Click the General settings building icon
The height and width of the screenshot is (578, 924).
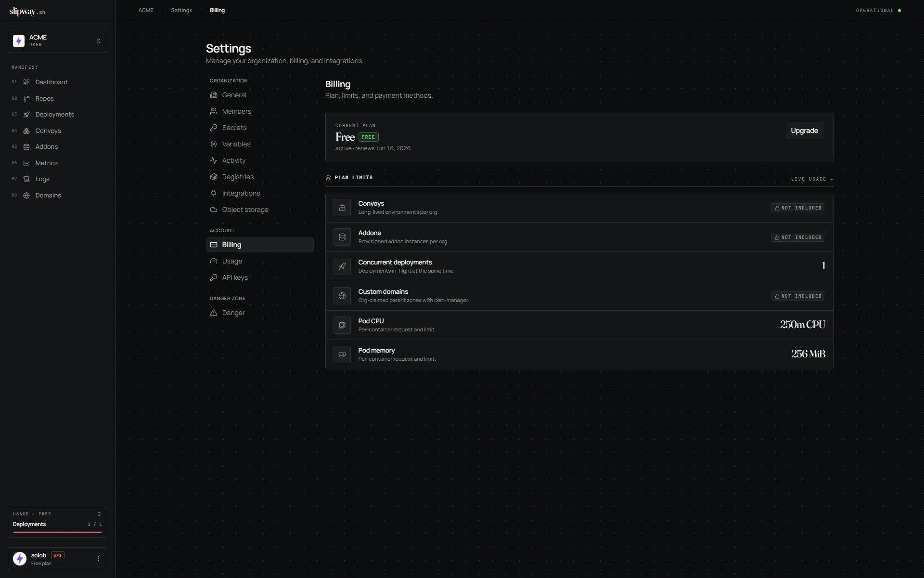pyautogui.click(x=214, y=95)
